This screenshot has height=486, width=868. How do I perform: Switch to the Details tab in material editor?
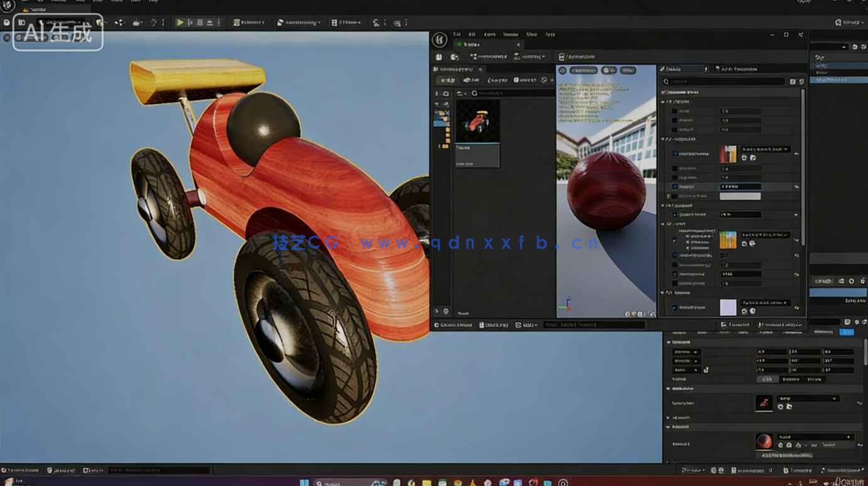click(x=682, y=69)
